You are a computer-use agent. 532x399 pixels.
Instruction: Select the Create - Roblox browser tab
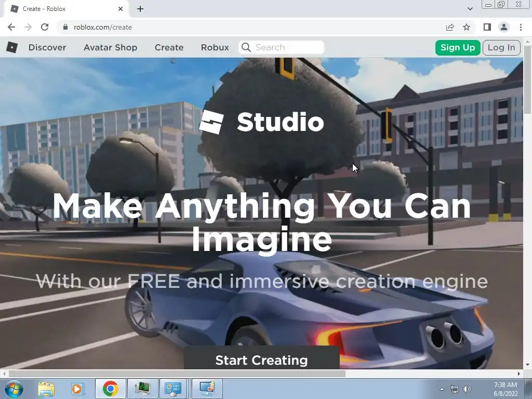coord(66,9)
